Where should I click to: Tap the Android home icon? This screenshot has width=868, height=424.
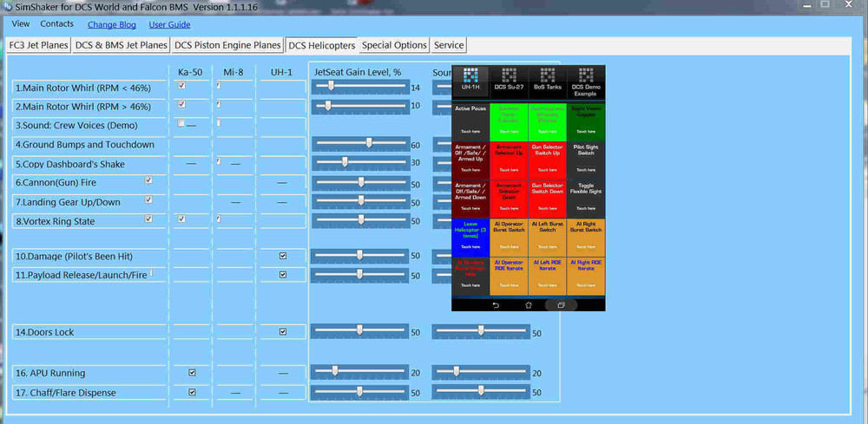click(x=528, y=305)
